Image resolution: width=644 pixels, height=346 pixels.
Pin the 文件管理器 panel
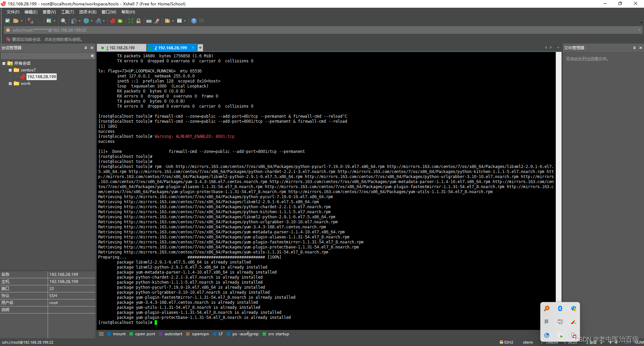tap(634, 48)
